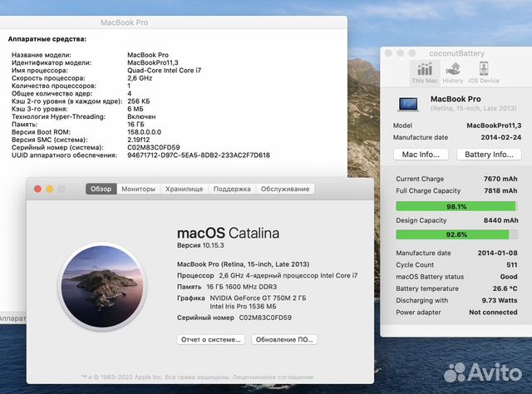This screenshot has width=532, height=394.
Task: Click the Battery Info... button
Action: tap(489, 155)
